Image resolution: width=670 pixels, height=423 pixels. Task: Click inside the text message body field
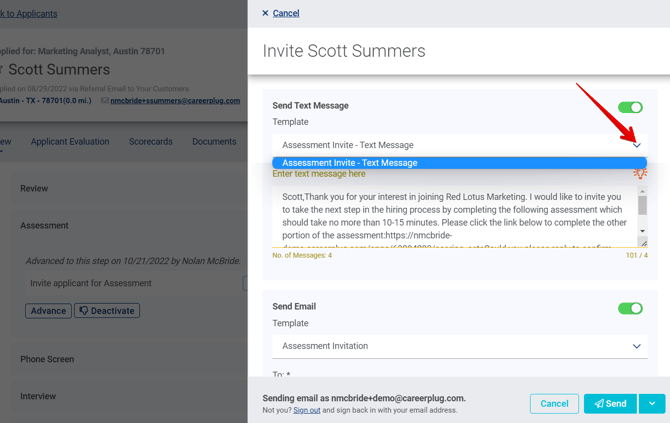455,215
